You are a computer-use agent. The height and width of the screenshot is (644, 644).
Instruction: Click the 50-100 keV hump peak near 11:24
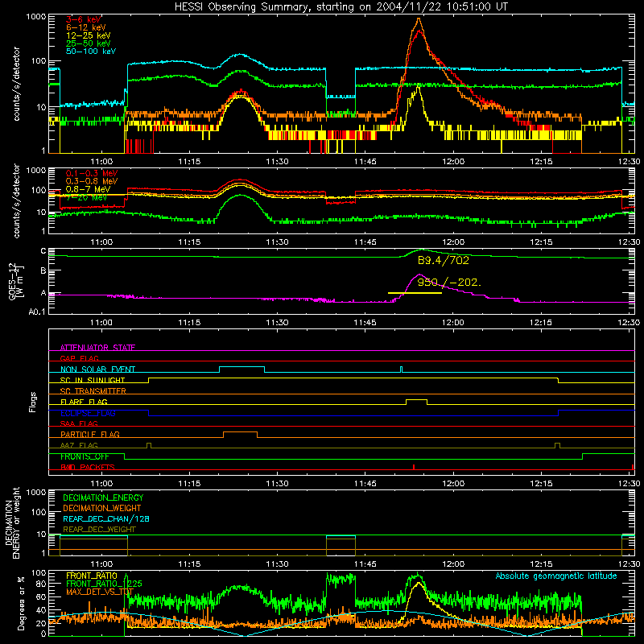pyautogui.click(x=241, y=54)
